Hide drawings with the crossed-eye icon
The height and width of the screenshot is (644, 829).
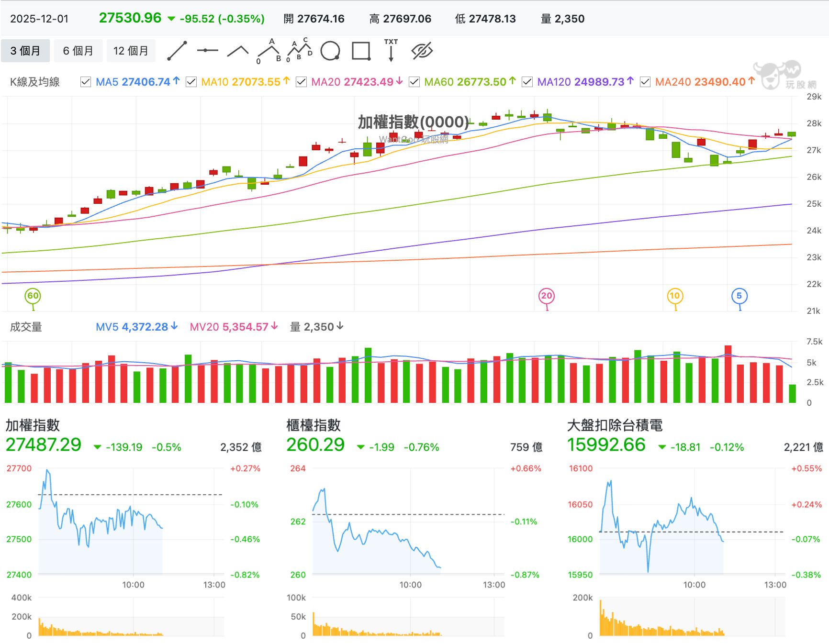click(x=422, y=51)
